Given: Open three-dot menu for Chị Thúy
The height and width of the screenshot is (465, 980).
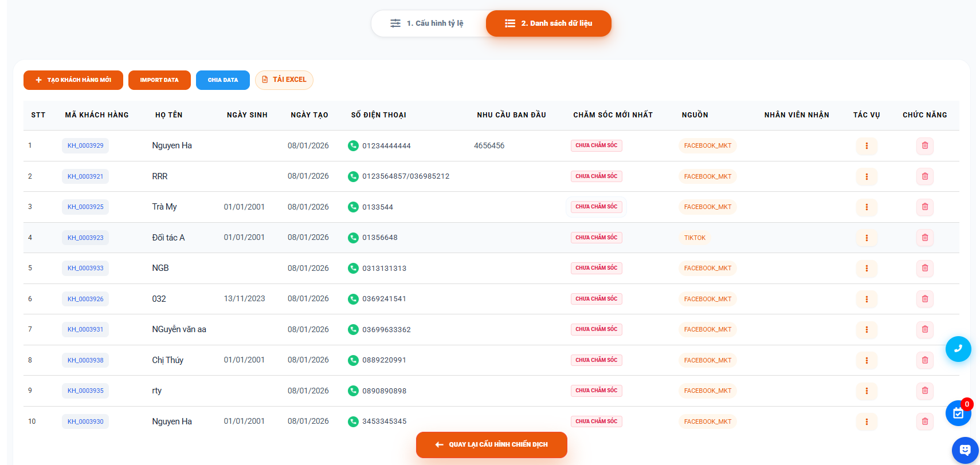Looking at the screenshot, I should point(866,360).
